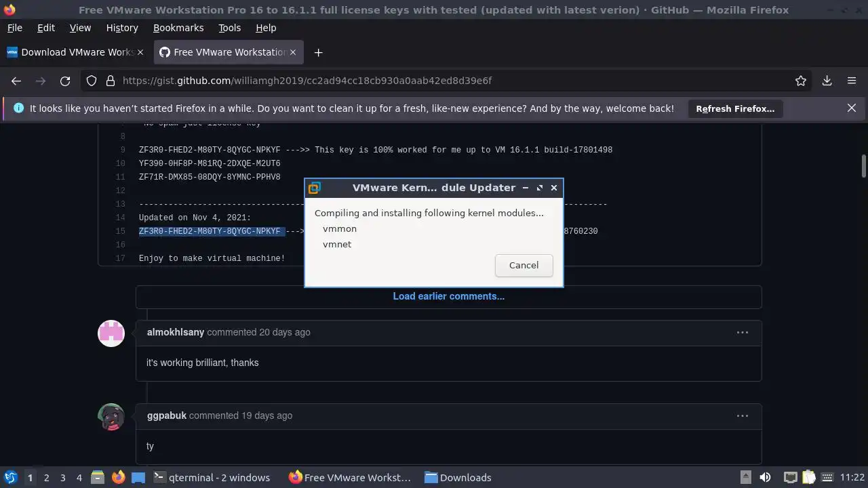Click the 'vmmon' module entry
The image size is (868, 488).
[340, 228]
